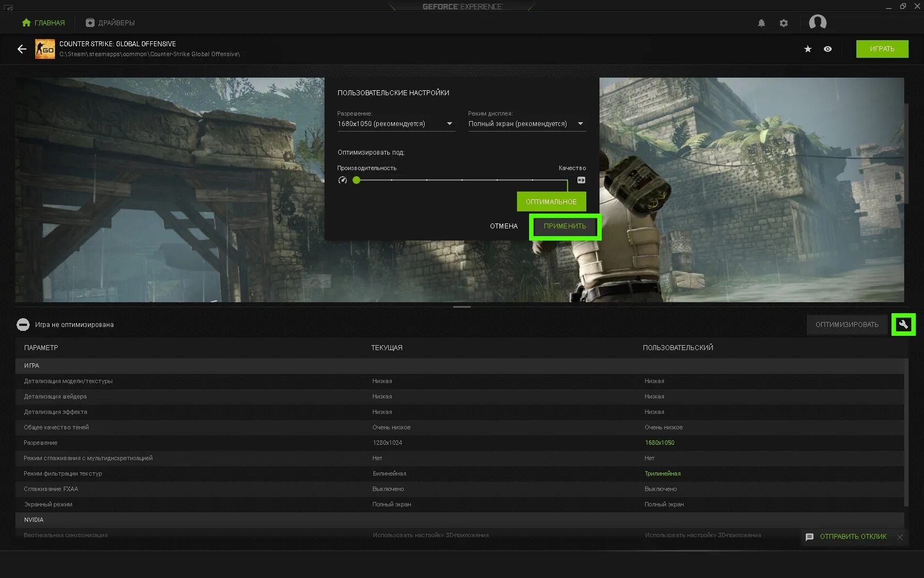Open settings gear icon
This screenshot has width=924, height=578.
784,23
